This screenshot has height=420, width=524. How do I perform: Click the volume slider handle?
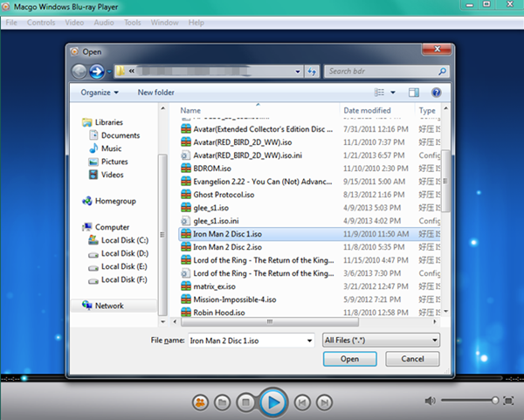pyautogui.click(x=495, y=400)
